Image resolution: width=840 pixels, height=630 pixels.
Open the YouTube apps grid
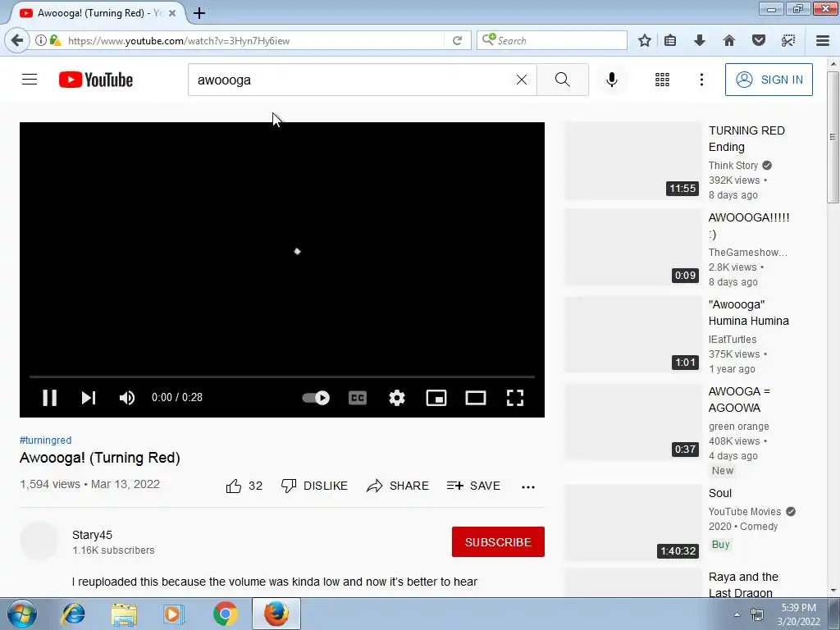click(662, 80)
